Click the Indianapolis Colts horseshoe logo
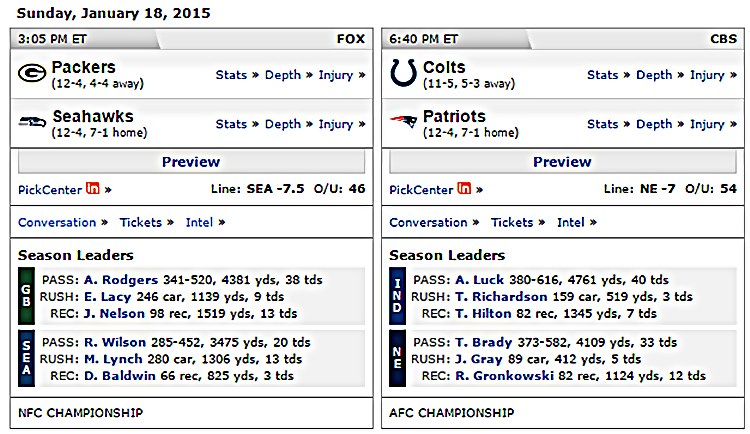The width and height of the screenshot is (750, 434). (403, 74)
